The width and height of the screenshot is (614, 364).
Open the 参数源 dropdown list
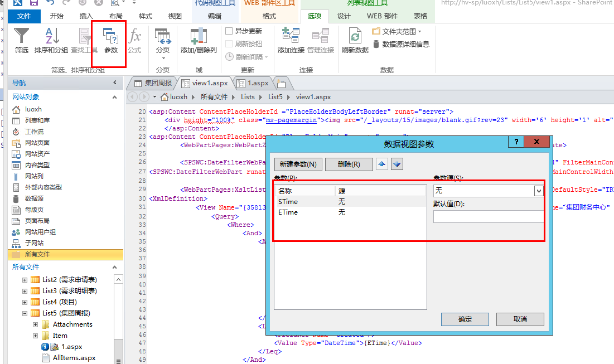[538, 191]
